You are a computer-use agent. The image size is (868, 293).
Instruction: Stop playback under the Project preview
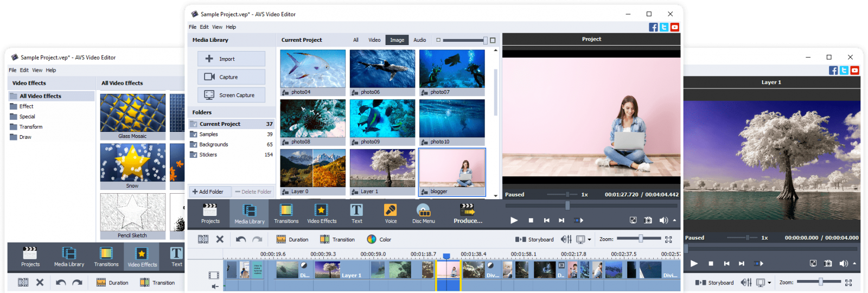pos(531,220)
